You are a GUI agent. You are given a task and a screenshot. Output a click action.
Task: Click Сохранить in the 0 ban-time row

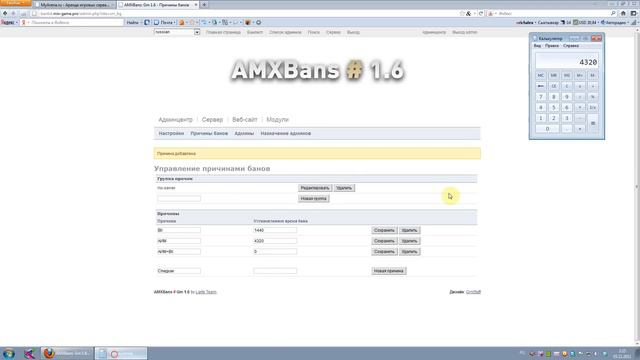pos(384,251)
